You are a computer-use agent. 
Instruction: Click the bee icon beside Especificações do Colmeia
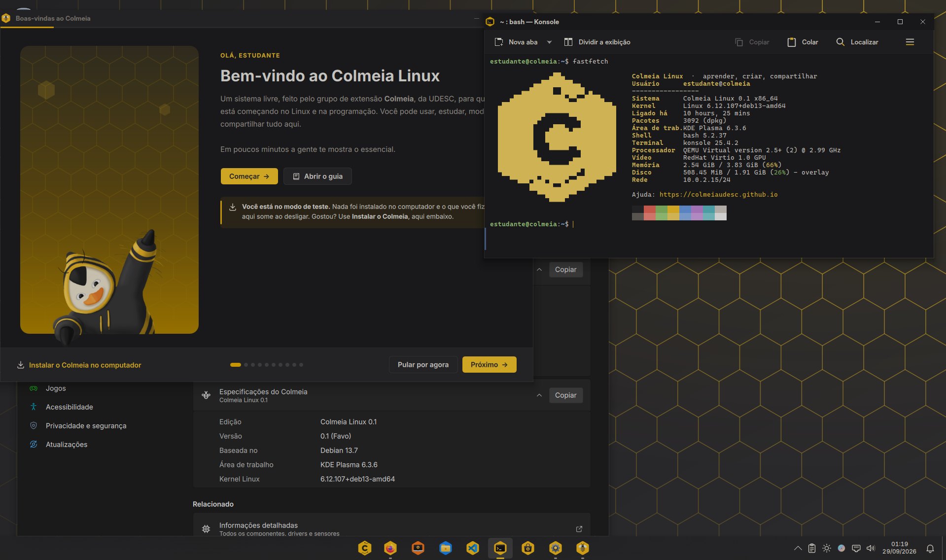tap(206, 395)
